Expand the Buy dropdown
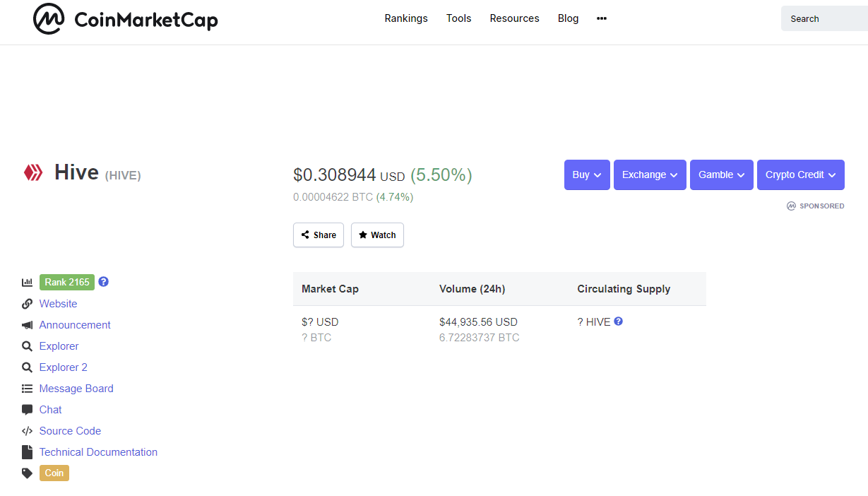The width and height of the screenshot is (868, 496). (587, 175)
